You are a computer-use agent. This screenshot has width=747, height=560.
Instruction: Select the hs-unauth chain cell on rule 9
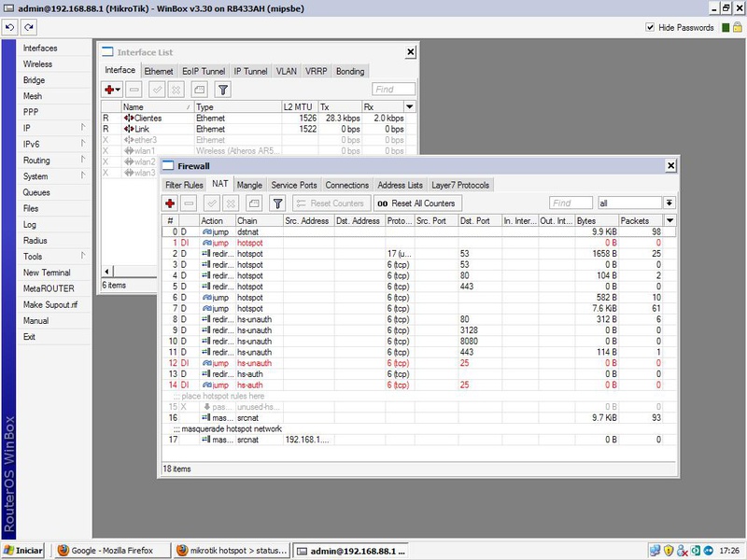259,330
